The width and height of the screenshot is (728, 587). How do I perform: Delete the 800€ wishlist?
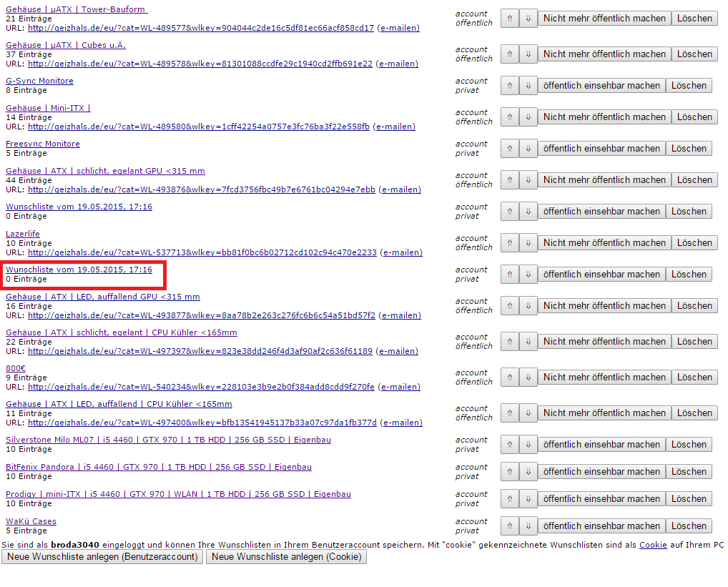[x=694, y=378]
